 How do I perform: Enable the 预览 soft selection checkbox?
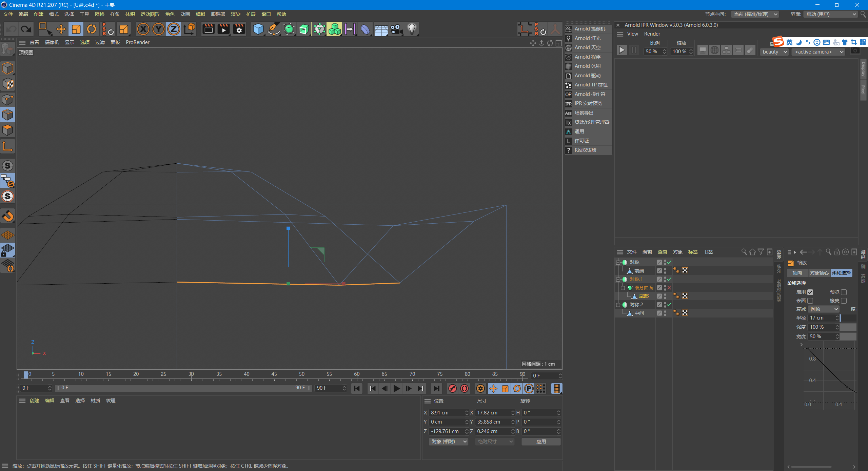click(x=844, y=292)
